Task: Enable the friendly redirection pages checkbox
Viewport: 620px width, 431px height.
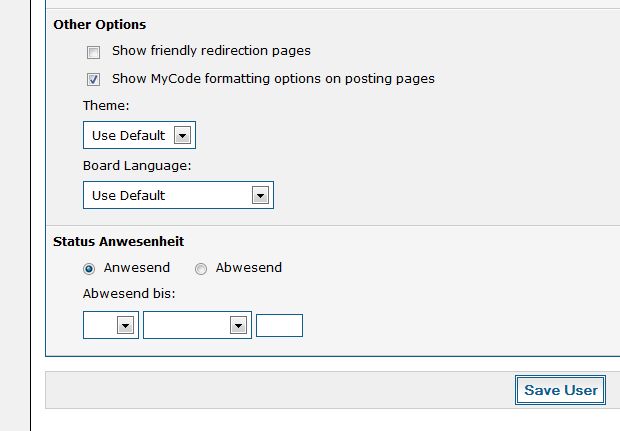Action: click(93, 52)
